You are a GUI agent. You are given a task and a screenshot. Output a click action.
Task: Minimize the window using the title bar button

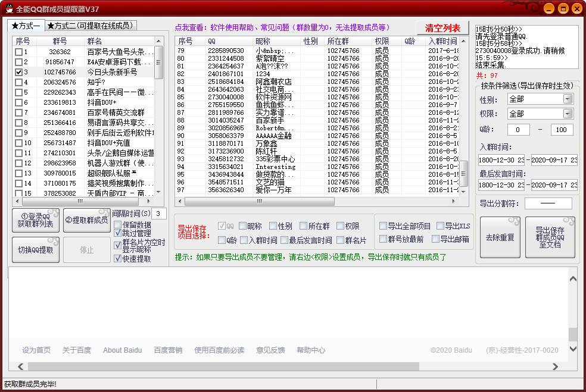(x=547, y=8)
